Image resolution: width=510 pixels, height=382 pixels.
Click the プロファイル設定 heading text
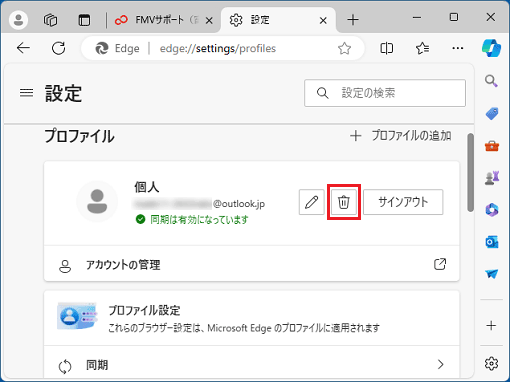click(x=144, y=310)
